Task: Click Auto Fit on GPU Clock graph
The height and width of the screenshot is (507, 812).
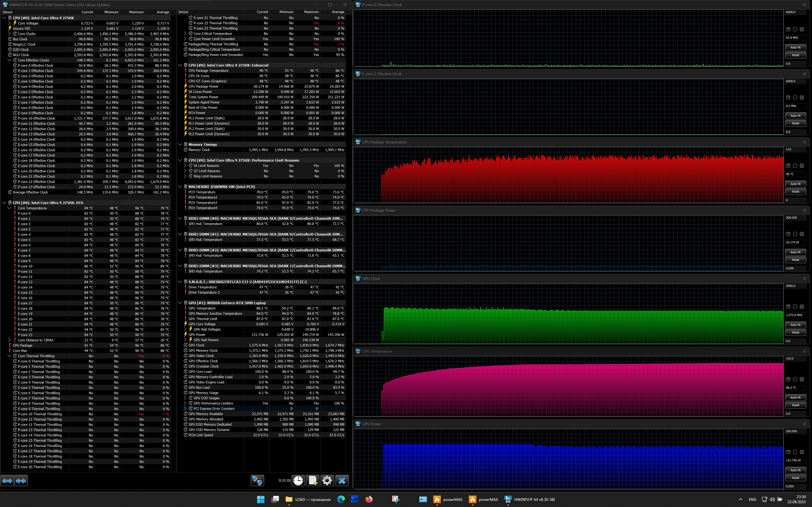Action: [795, 324]
